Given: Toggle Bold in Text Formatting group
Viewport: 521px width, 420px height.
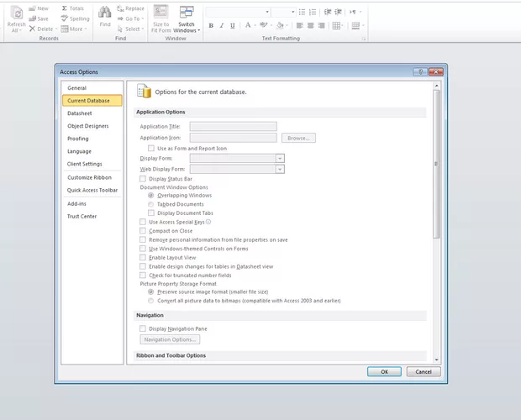Looking at the screenshot, I should pyautogui.click(x=211, y=26).
